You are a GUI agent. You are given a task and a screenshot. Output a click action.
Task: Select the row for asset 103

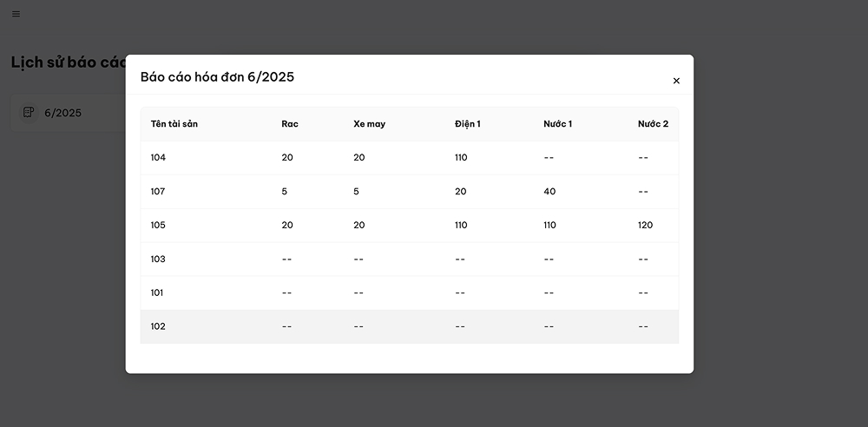pyautogui.click(x=409, y=259)
